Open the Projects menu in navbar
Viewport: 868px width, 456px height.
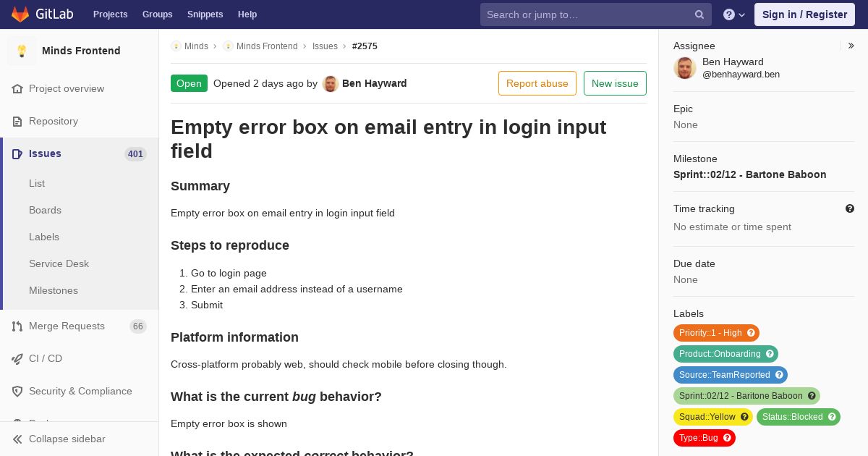pyautogui.click(x=110, y=14)
